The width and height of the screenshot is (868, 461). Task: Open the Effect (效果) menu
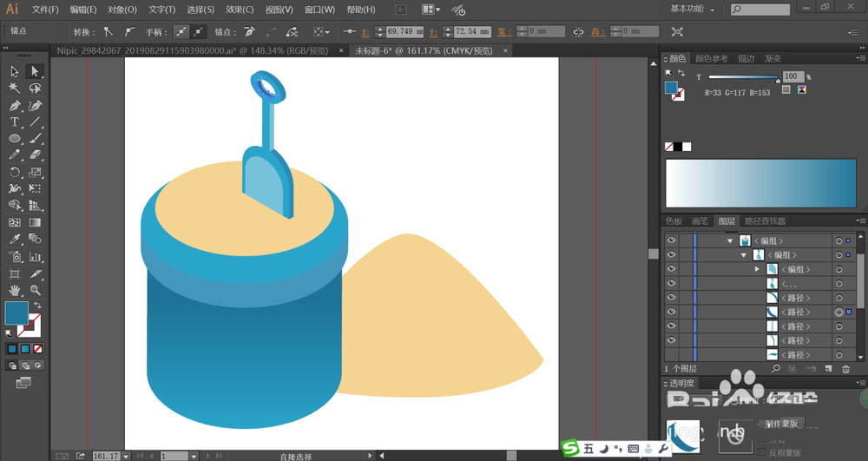point(240,10)
